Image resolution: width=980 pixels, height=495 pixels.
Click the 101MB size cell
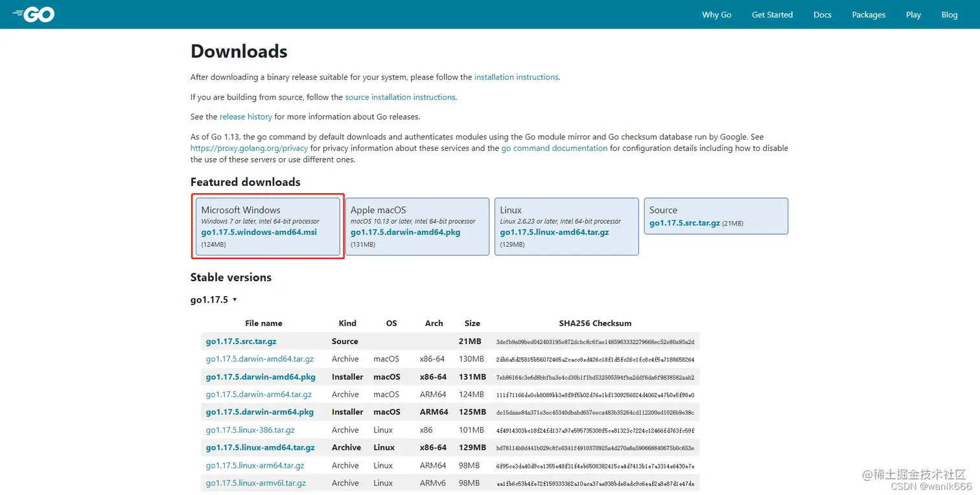point(471,430)
